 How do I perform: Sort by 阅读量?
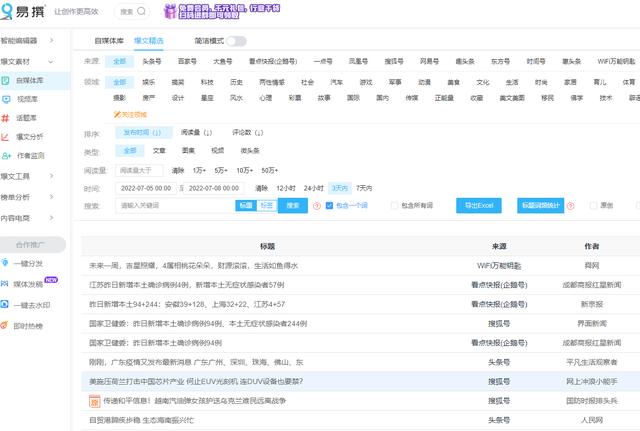[195, 132]
